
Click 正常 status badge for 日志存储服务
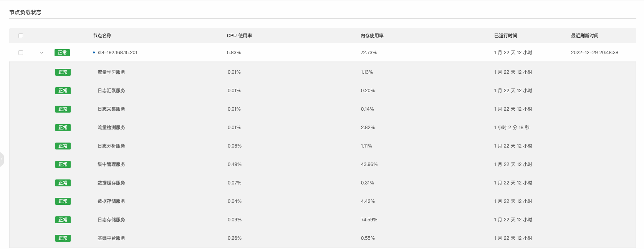[x=63, y=220]
